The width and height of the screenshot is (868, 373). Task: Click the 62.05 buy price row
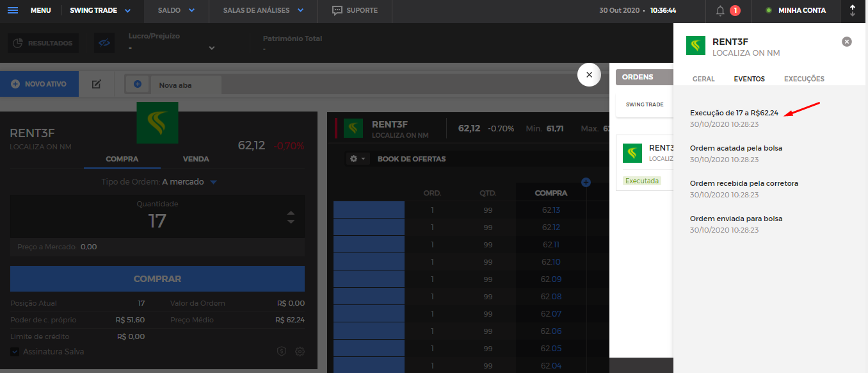[551, 349]
